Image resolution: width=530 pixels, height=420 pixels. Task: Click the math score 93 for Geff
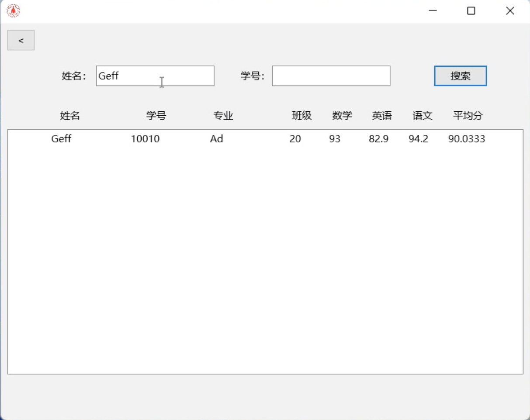tap(335, 138)
